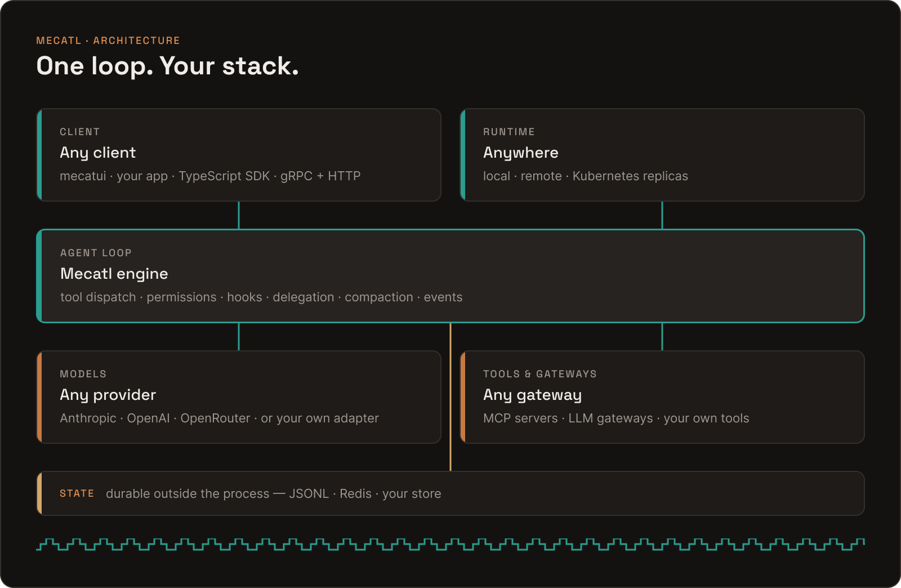Select the 'RUNTIME' card label
Screen dimensions: 901x588
[x=509, y=132]
